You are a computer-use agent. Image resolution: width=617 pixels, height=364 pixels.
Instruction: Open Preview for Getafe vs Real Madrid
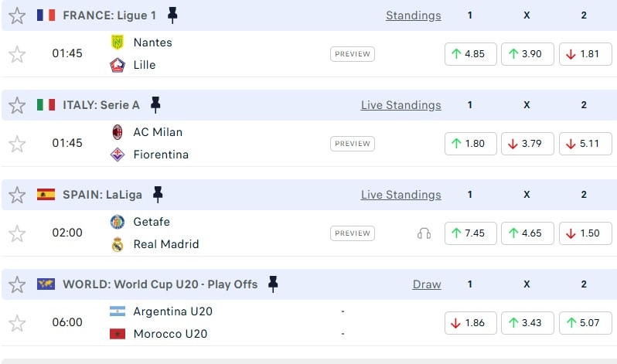[353, 233]
